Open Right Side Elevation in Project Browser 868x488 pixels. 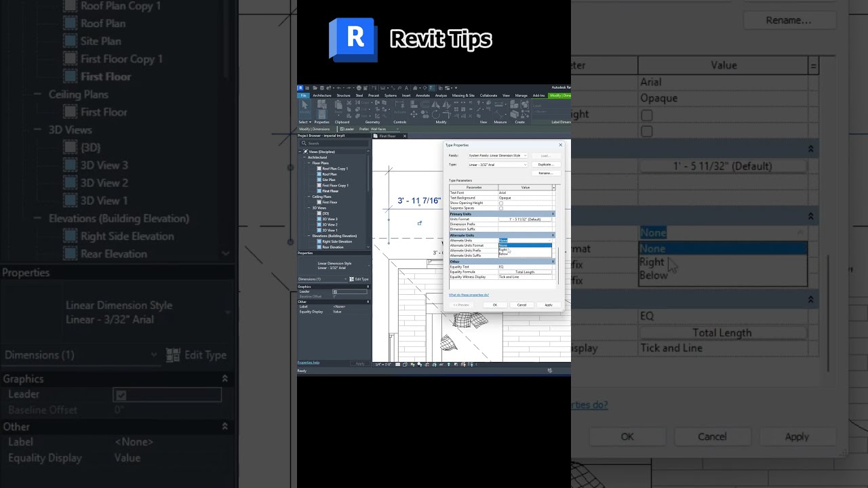pyautogui.click(x=337, y=241)
